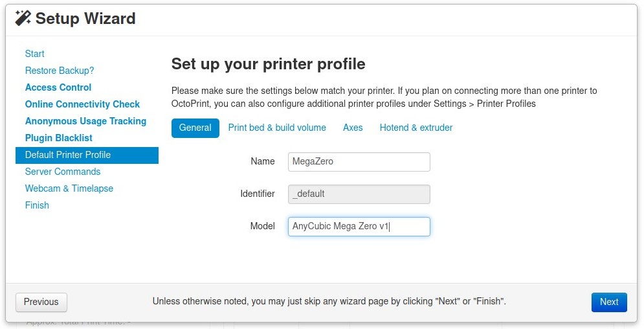
Task: Open Print bed & build volume tab
Action: click(x=277, y=128)
